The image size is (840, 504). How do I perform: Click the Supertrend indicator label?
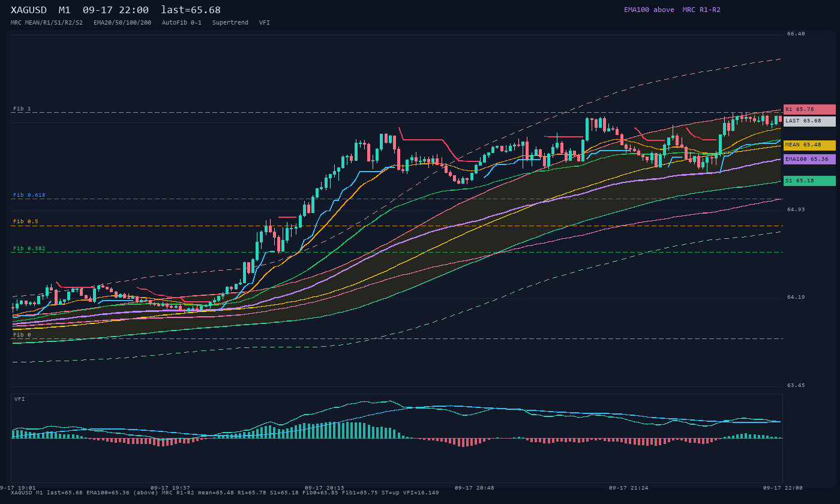[x=230, y=23]
